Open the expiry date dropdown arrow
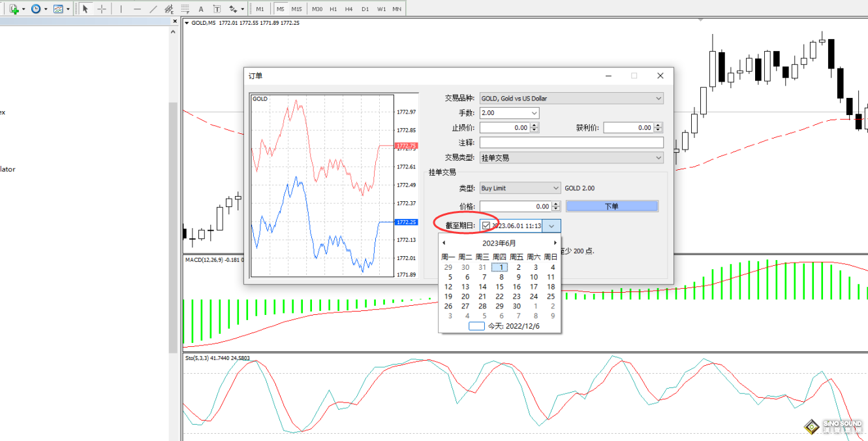The height and width of the screenshot is (441, 868). click(551, 225)
